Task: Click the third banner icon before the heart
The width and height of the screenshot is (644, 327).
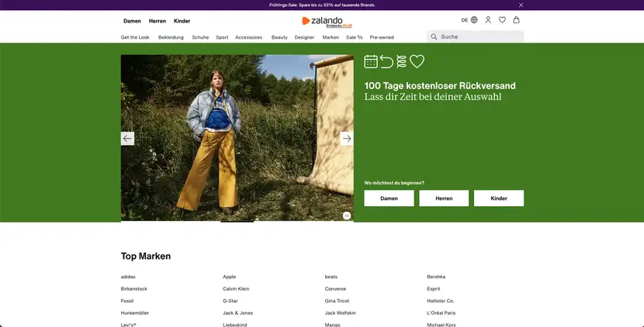Action: pyautogui.click(x=401, y=61)
